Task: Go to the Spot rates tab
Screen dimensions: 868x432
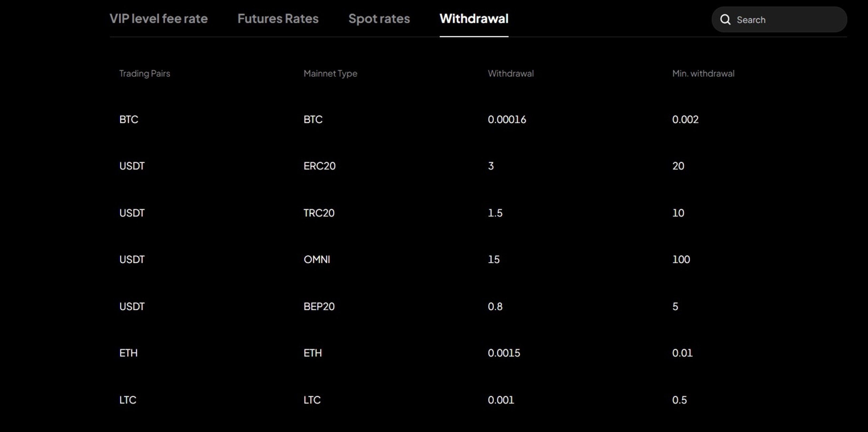Action: tap(379, 19)
